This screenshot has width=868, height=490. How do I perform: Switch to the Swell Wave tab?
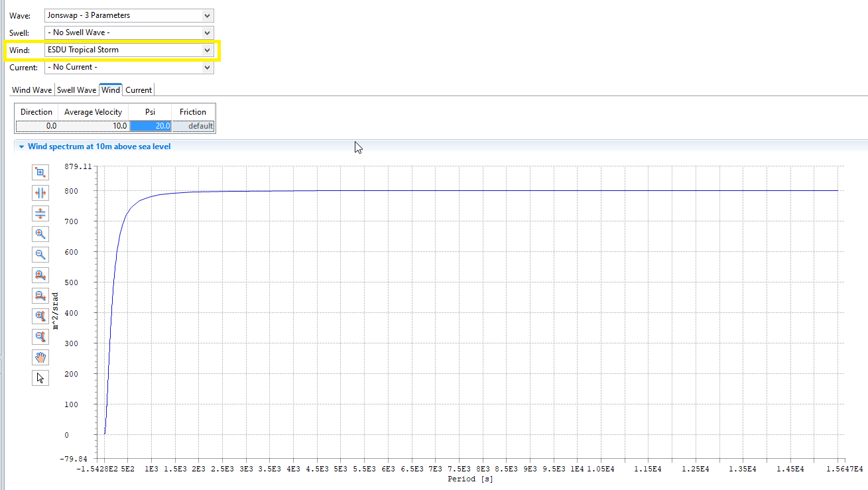pyautogui.click(x=76, y=90)
